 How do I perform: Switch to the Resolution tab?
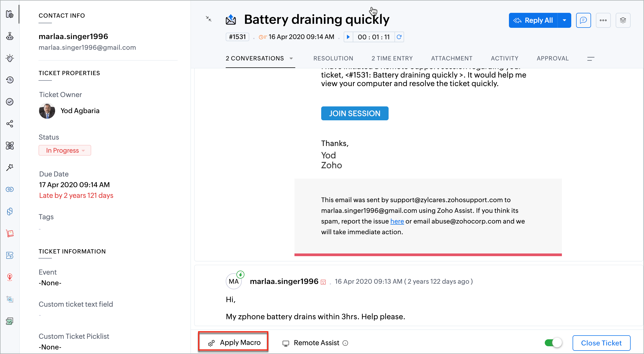point(333,58)
